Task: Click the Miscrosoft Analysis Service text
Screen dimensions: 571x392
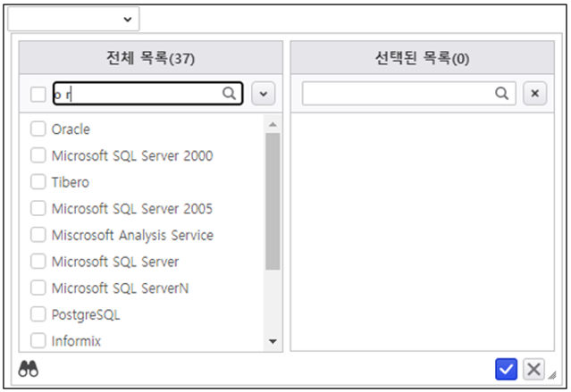Action: [132, 236]
